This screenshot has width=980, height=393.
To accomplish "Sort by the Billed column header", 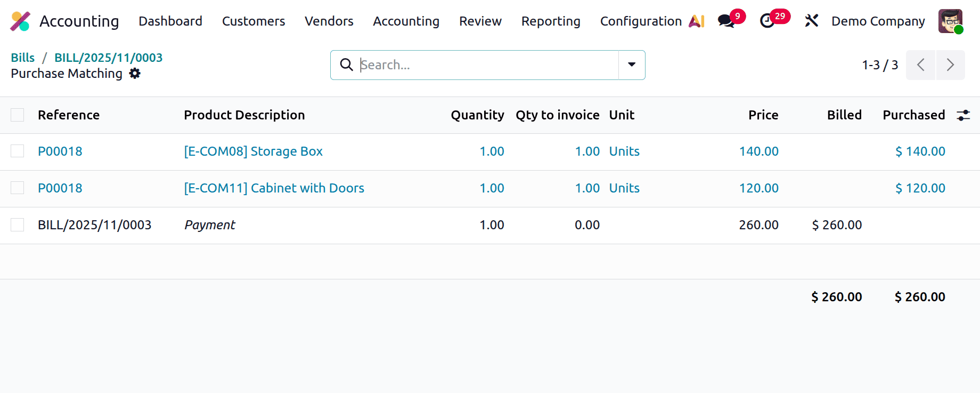I will pos(844,115).
